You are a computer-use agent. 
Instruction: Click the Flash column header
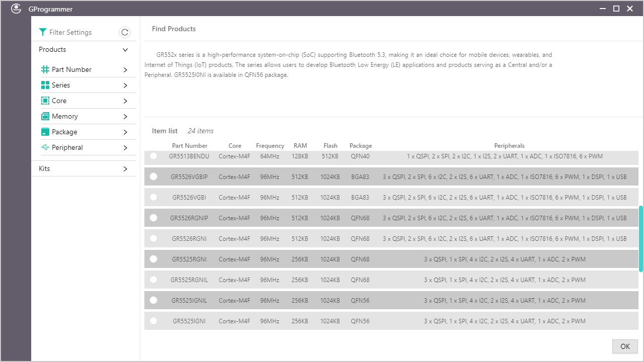click(x=330, y=146)
